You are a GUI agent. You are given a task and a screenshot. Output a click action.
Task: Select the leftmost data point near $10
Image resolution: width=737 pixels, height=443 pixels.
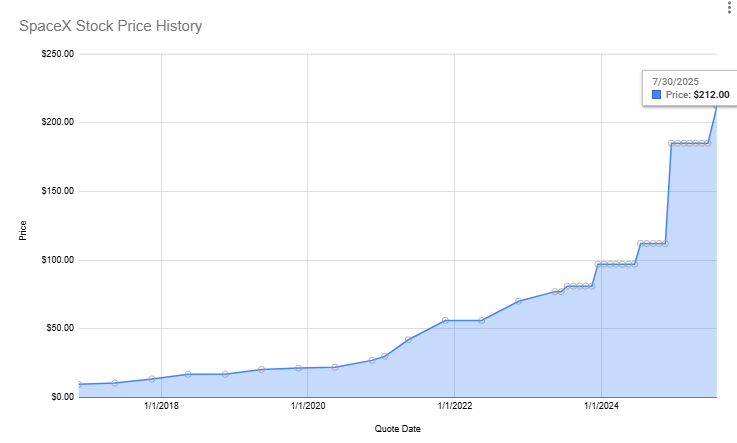pyautogui.click(x=79, y=384)
